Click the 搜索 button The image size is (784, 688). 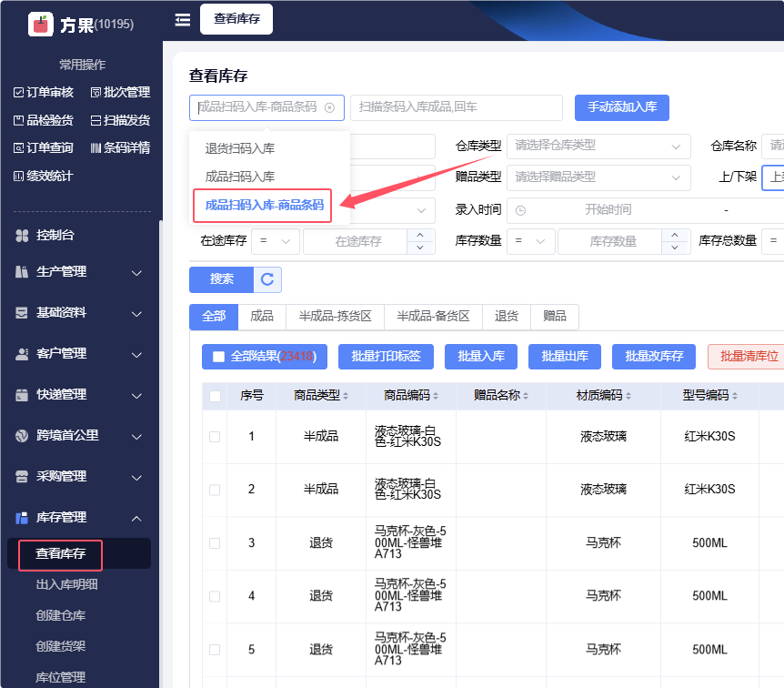pyautogui.click(x=222, y=279)
